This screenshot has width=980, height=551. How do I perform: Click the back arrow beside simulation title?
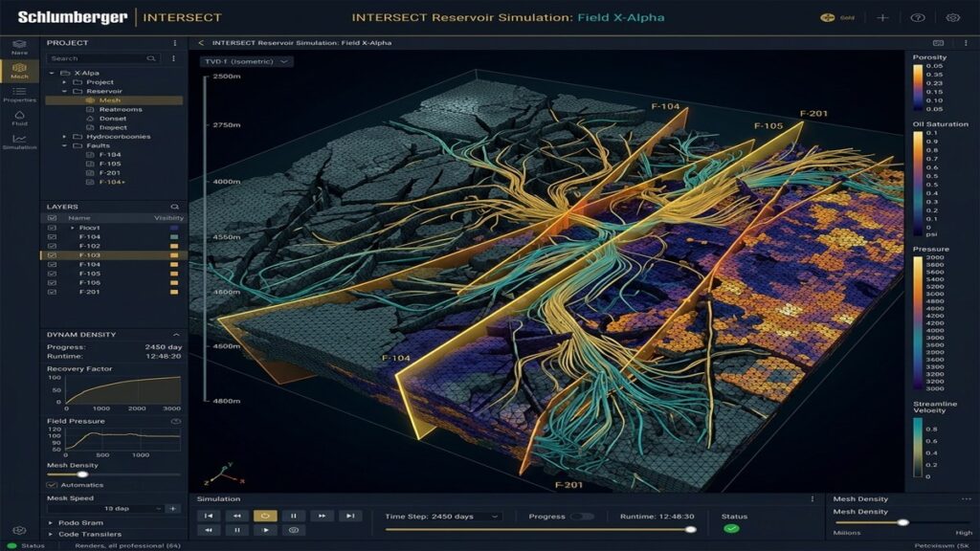(201, 43)
